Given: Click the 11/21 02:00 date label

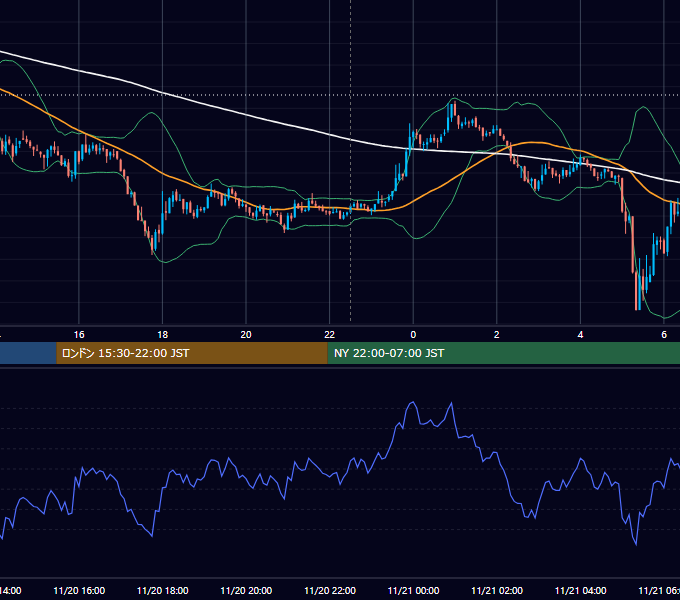Looking at the screenshot, I should (497, 590).
